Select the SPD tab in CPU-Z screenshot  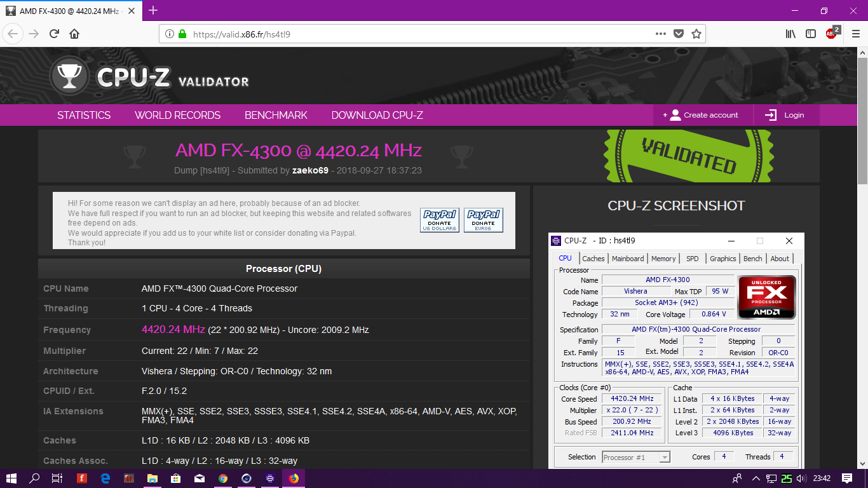point(693,259)
